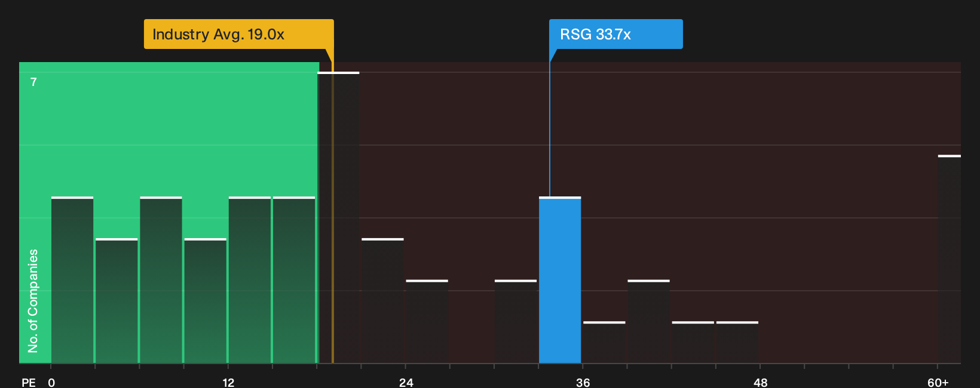Screen dimensions: 980x388
Task: Click the y-axis value 7
Action: click(x=33, y=82)
